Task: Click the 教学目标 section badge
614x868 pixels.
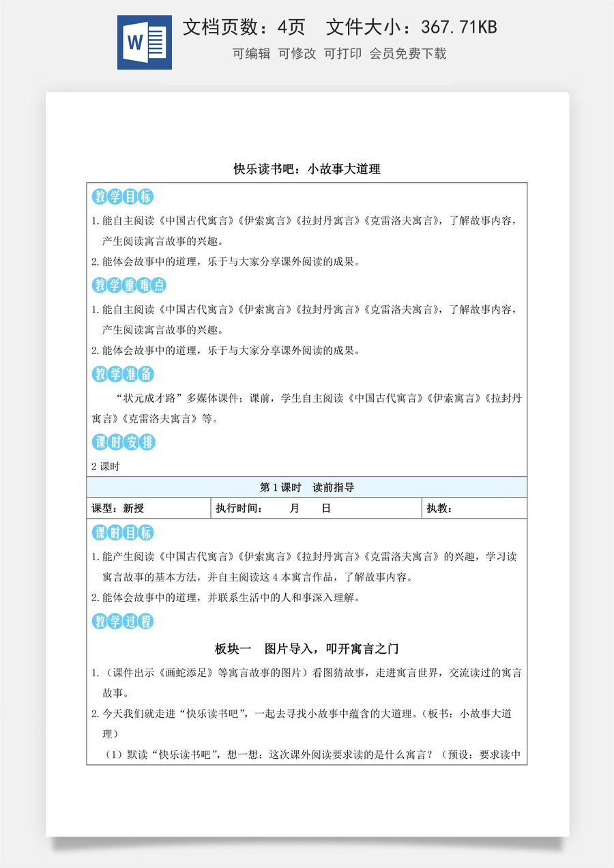Action: pyautogui.click(x=123, y=197)
